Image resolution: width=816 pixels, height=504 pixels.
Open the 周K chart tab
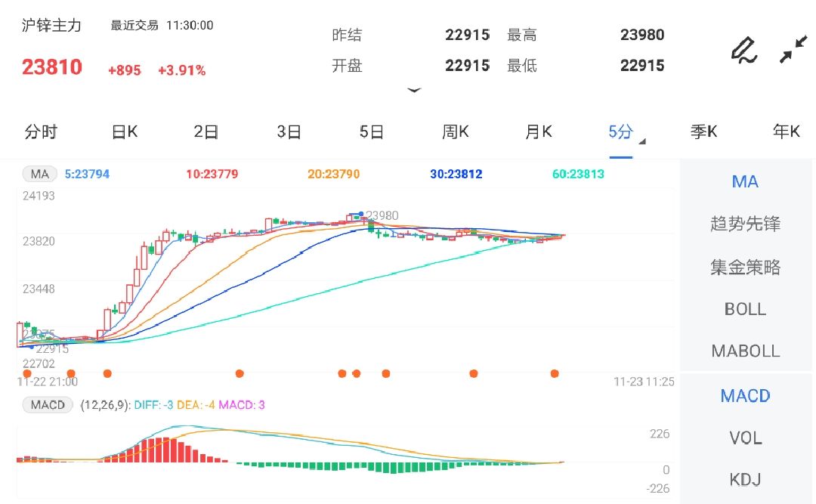pos(456,131)
